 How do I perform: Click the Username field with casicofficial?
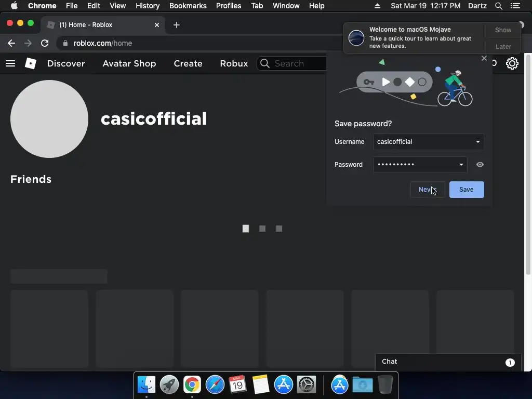tap(428, 142)
